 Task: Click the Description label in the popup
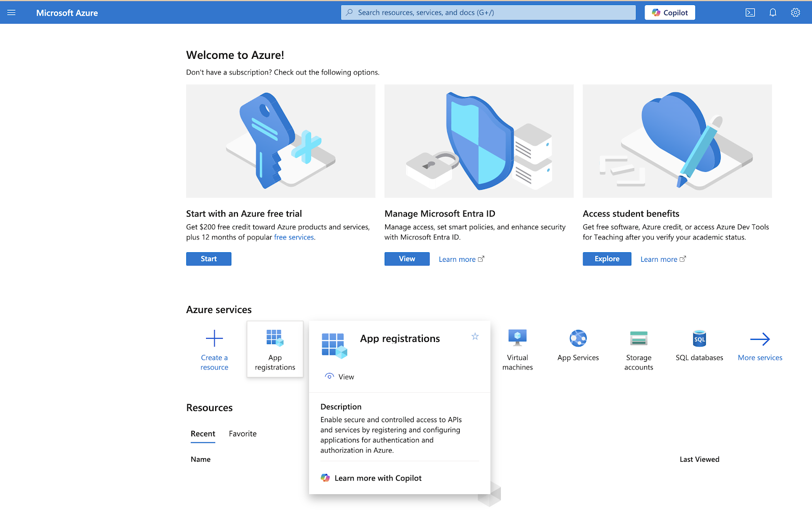click(341, 407)
